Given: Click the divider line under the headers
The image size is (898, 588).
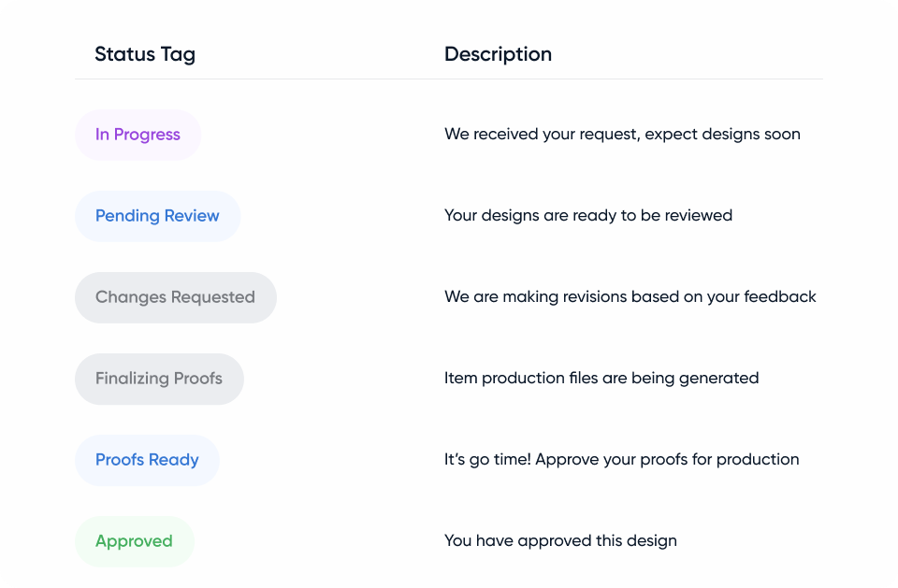Looking at the screenshot, I should [x=449, y=79].
